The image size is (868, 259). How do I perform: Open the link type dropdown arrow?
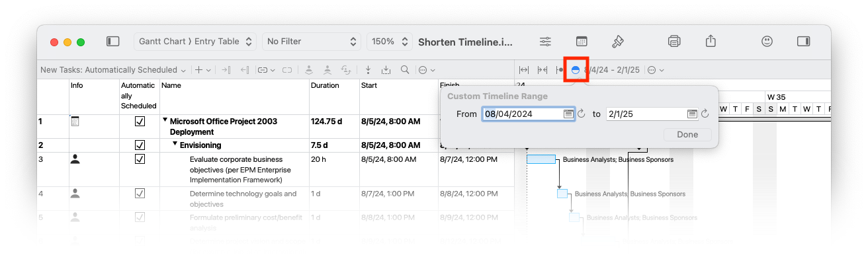(273, 69)
